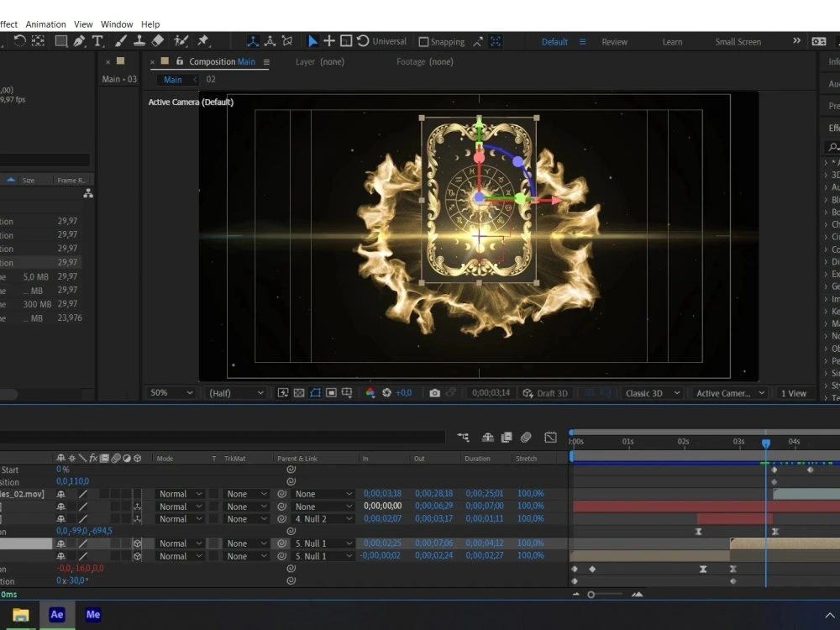
Task: Open the 50% magnification dropdown
Action: click(x=171, y=393)
